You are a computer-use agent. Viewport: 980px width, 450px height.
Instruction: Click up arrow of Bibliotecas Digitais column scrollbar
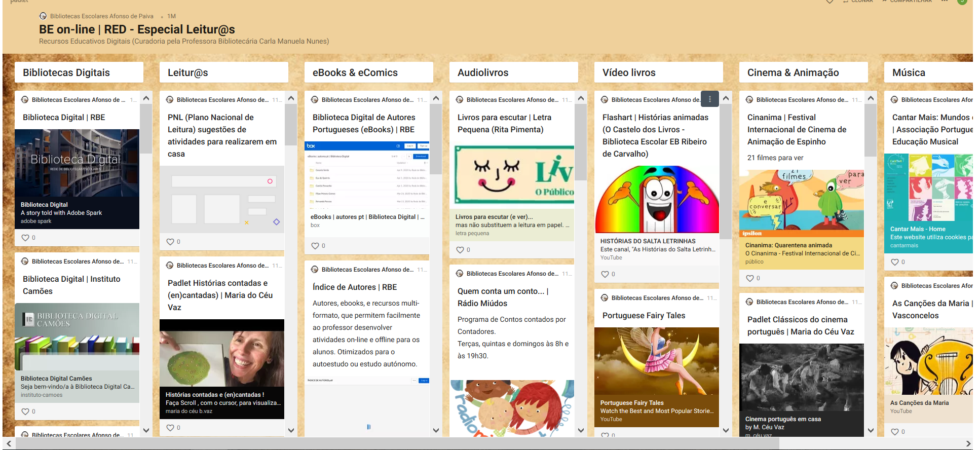click(146, 98)
